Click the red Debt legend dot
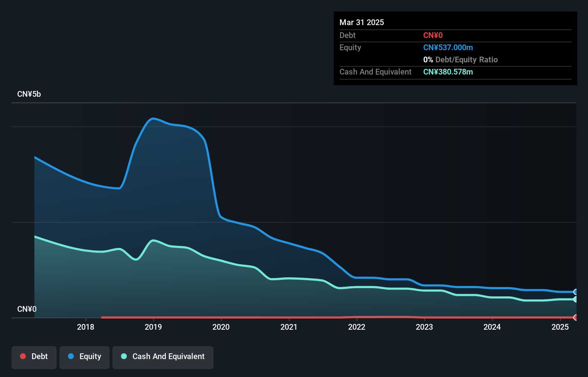This screenshot has width=588, height=377. 23,356
